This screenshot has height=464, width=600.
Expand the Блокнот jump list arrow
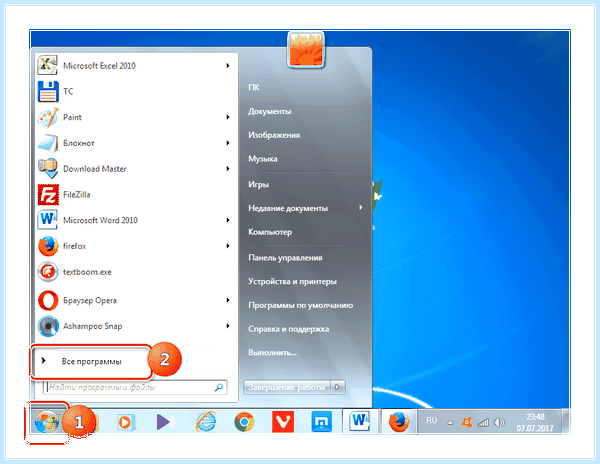pos(228,143)
